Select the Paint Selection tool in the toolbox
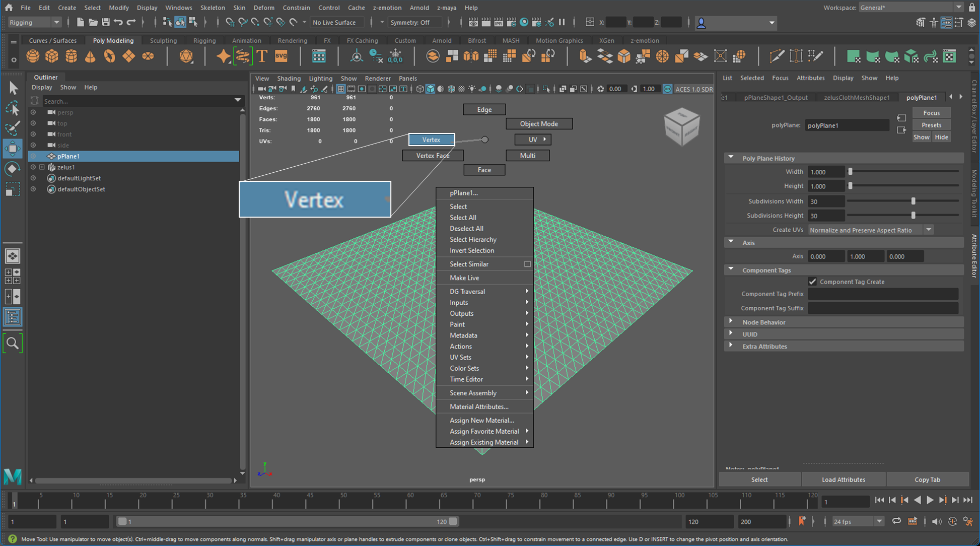The image size is (980, 546). [13, 128]
